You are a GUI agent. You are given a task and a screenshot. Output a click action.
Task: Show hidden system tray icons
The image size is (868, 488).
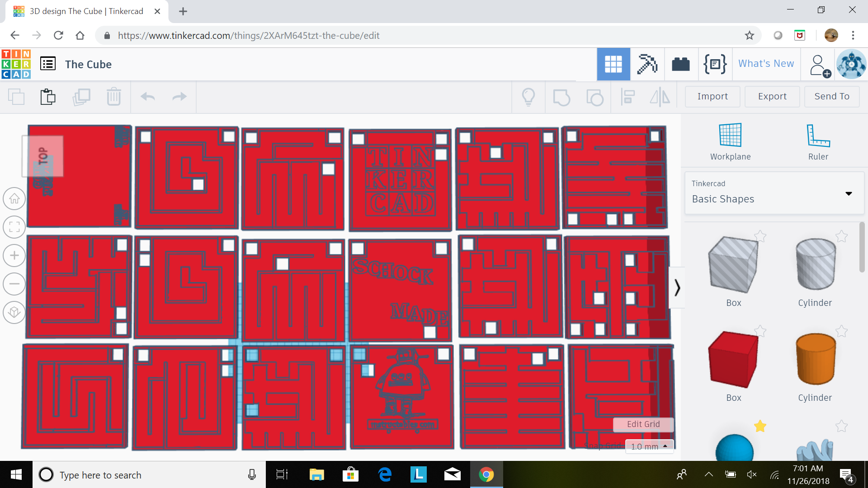coord(708,474)
